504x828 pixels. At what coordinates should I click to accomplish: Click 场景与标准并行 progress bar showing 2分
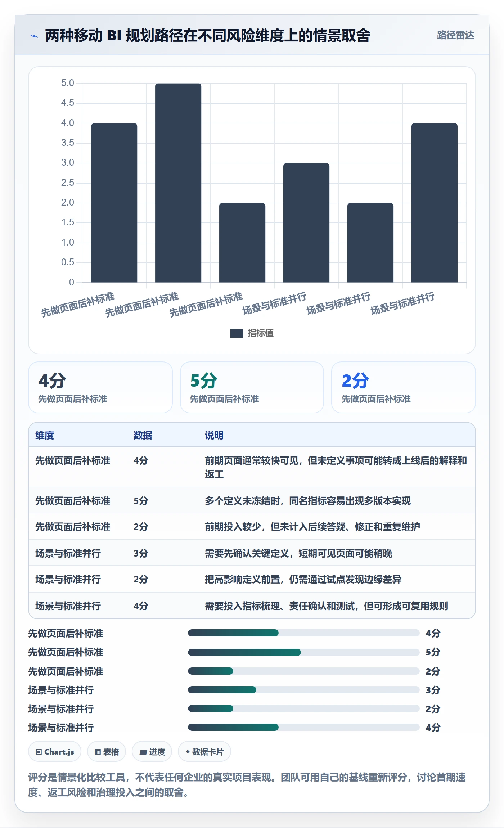(x=303, y=708)
